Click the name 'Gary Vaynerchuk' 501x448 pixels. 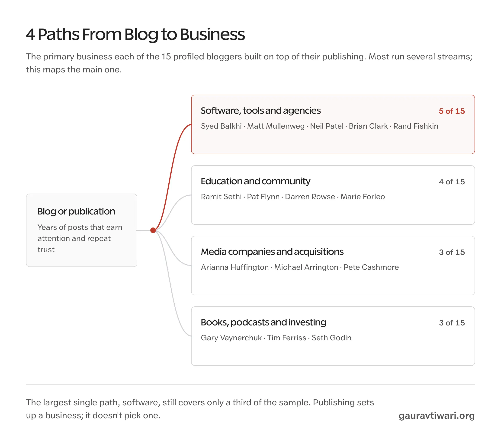tap(231, 338)
